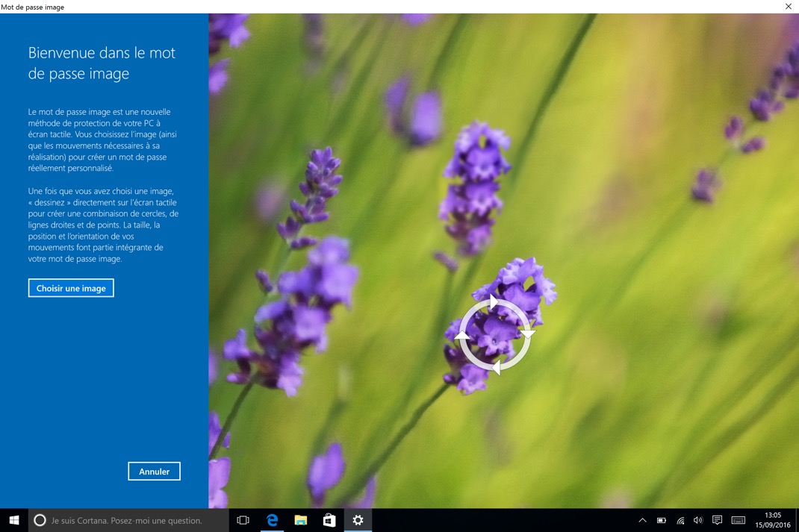Click the Wi-Fi network icon
The height and width of the screenshot is (532, 799).
[680, 520]
